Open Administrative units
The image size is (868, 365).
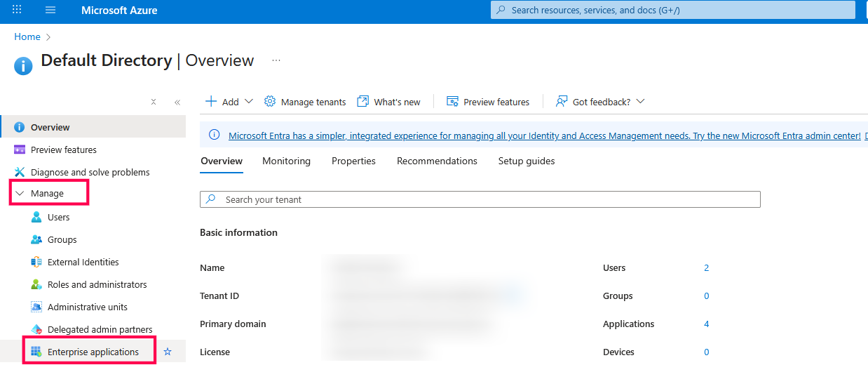88,307
